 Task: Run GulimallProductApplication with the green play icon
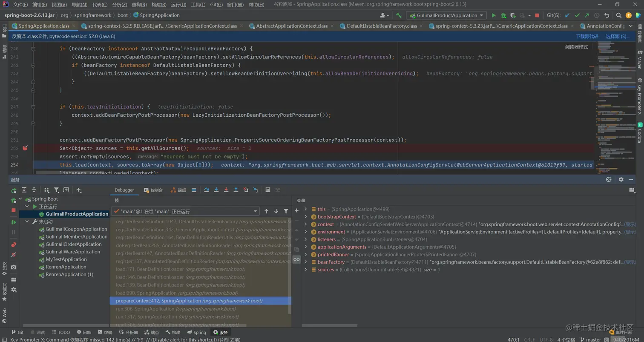pyautogui.click(x=494, y=15)
